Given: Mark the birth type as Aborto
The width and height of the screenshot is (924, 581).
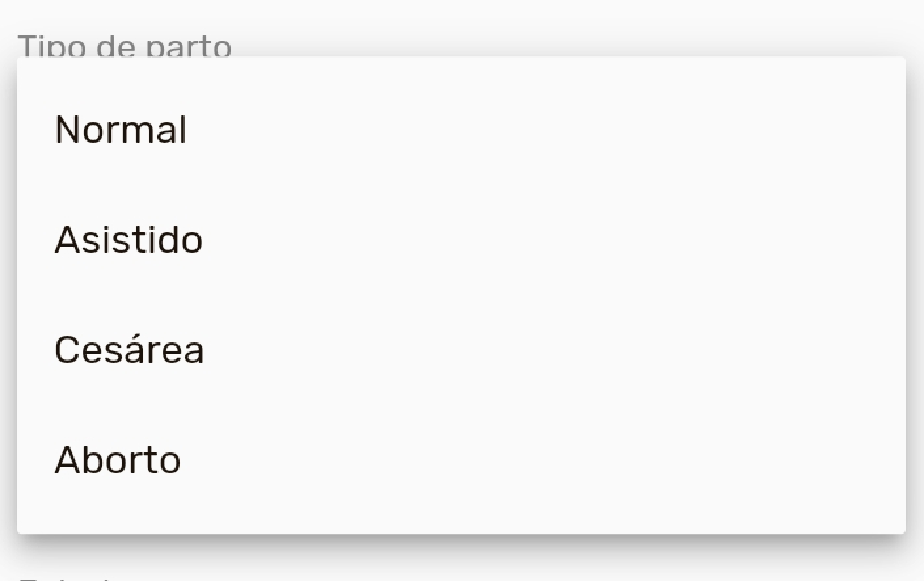Looking at the screenshot, I should coord(118,460).
